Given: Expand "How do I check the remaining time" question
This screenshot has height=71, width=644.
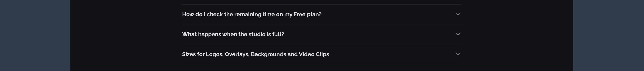Looking at the screenshot, I should coord(251,14).
